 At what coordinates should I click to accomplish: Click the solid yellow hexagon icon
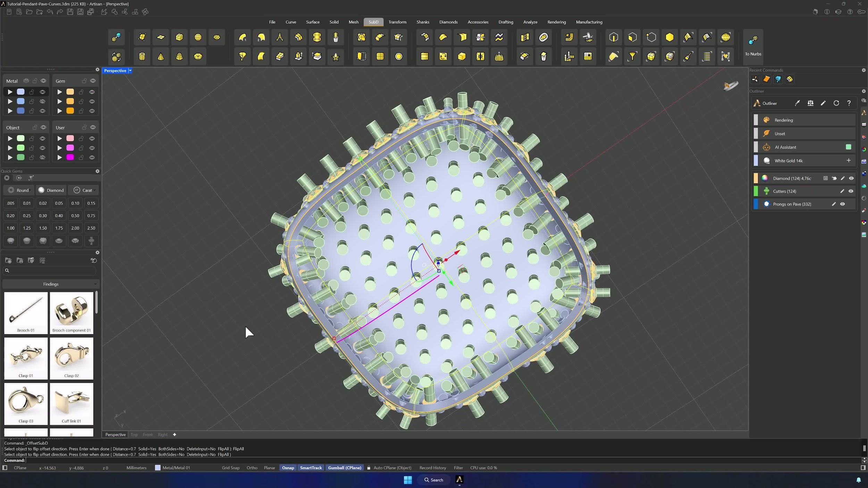pos(669,37)
